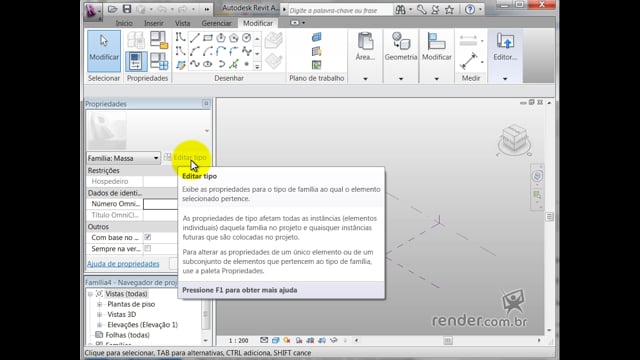
Task: Expand the 'Plantas de piso' tree node
Action: coord(99,304)
